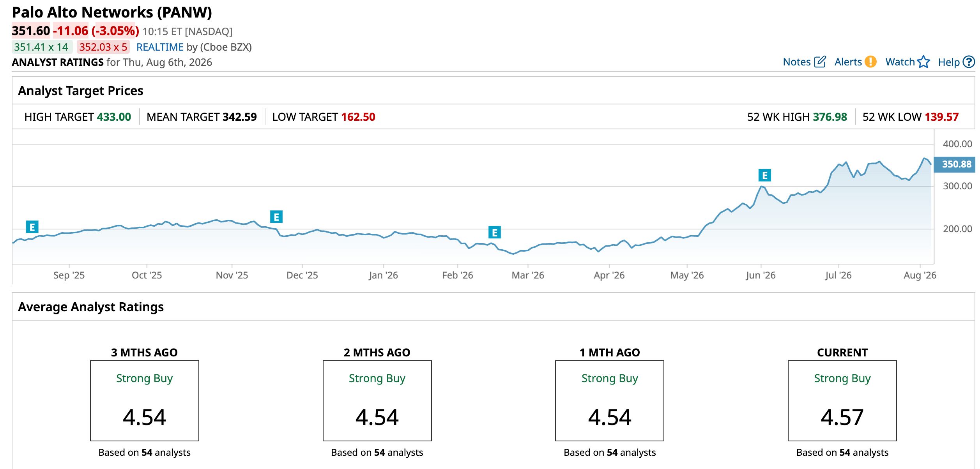Click Strong Buy under 2 MTHS AGO
The width and height of the screenshot is (980, 469).
coord(377,379)
